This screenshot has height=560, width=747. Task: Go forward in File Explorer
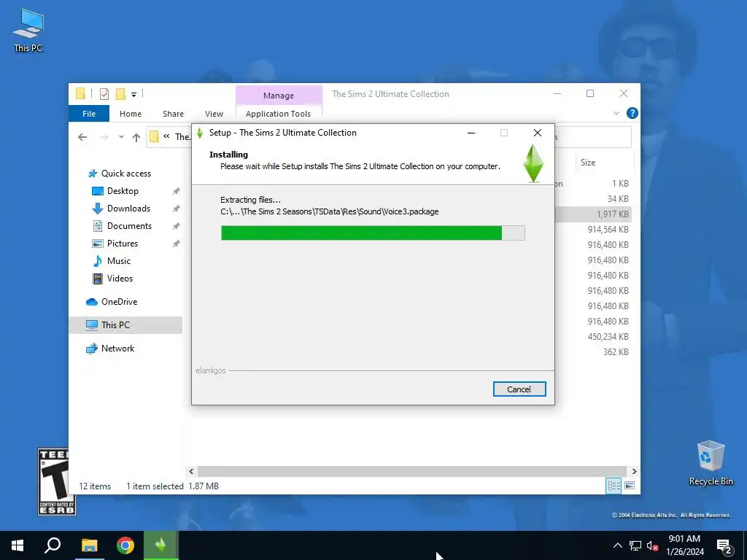(x=104, y=137)
